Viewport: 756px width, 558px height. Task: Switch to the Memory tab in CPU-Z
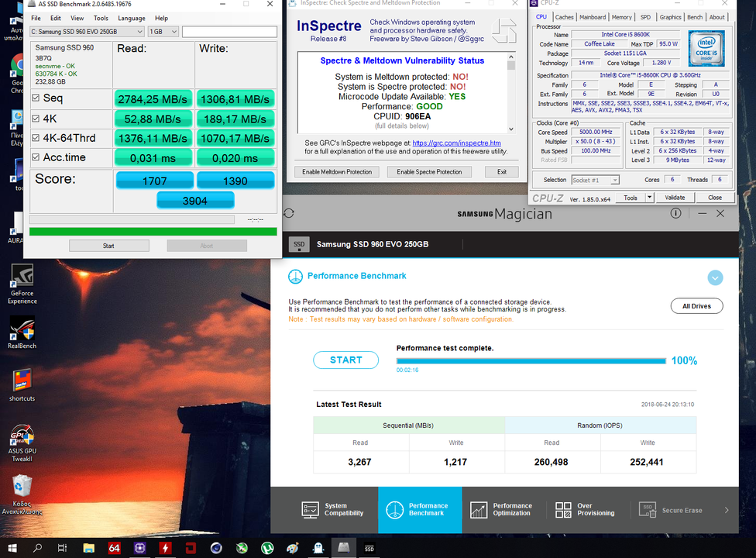(x=621, y=17)
